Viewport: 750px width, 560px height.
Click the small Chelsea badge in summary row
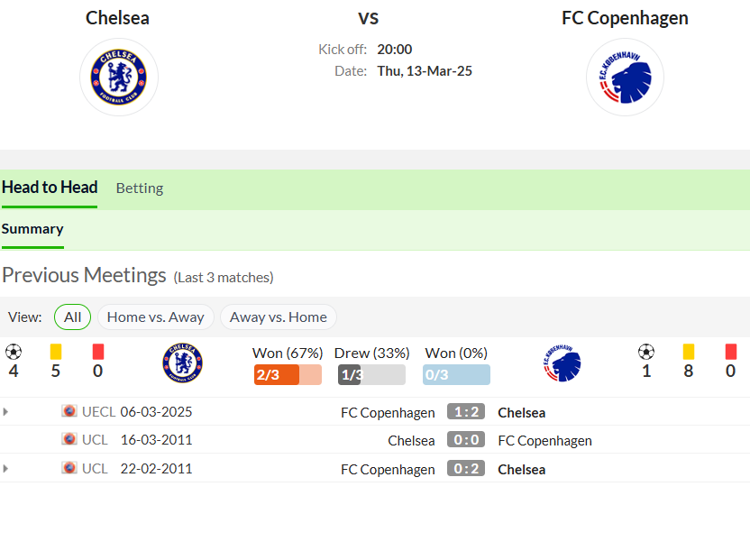pyautogui.click(x=182, y=363)
